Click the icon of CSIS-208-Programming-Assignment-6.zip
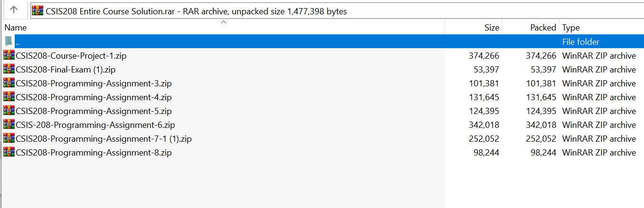The image size is (644, 208). coord(9,125)
